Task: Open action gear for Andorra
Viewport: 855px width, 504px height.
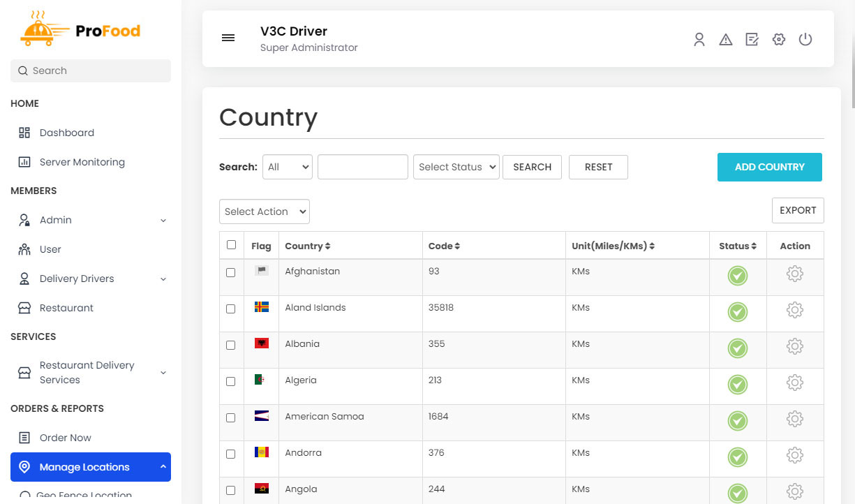Action: pos(795,455)
